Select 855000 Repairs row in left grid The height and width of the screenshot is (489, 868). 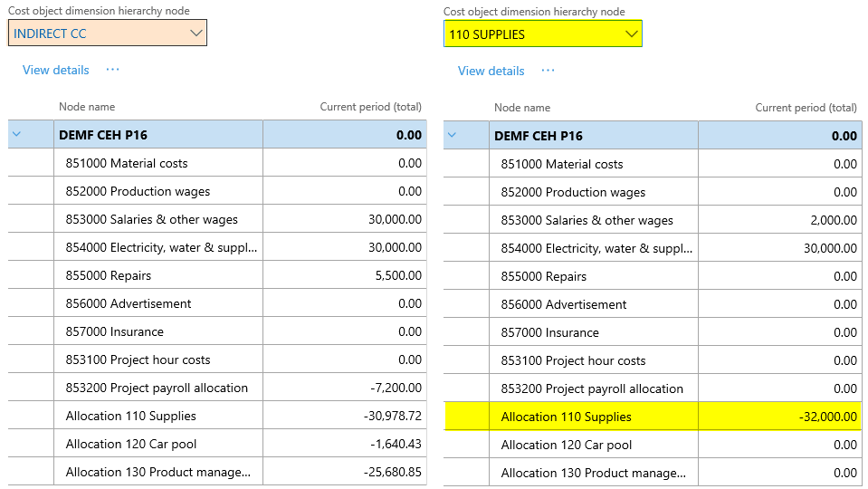pos(109,275)
